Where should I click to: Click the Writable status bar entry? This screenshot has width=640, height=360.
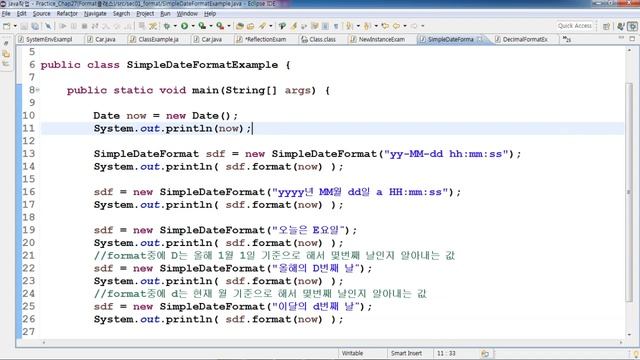(x=352, y=353)
